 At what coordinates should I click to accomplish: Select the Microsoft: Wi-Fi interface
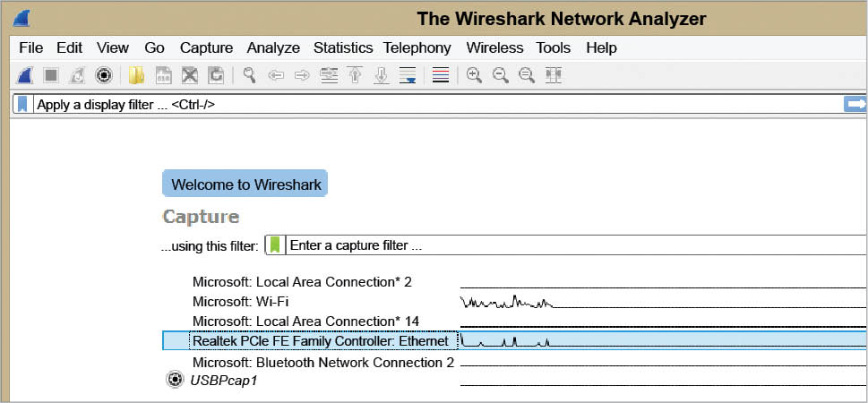[240, 302]
